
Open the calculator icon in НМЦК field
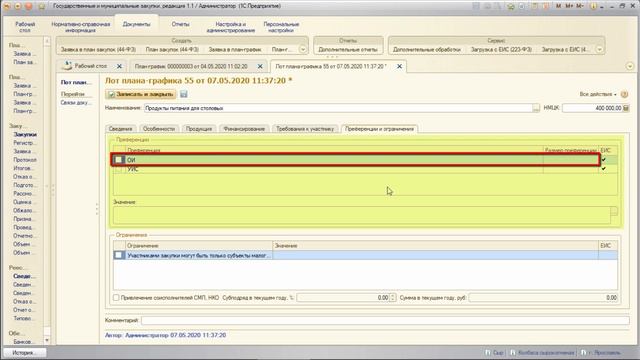pos(626,108)
